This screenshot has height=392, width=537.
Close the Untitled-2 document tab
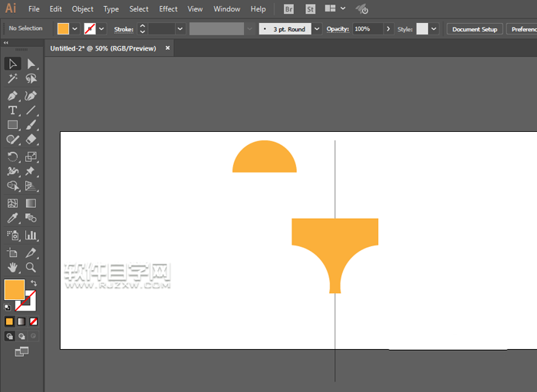click(x=168, y=48)
